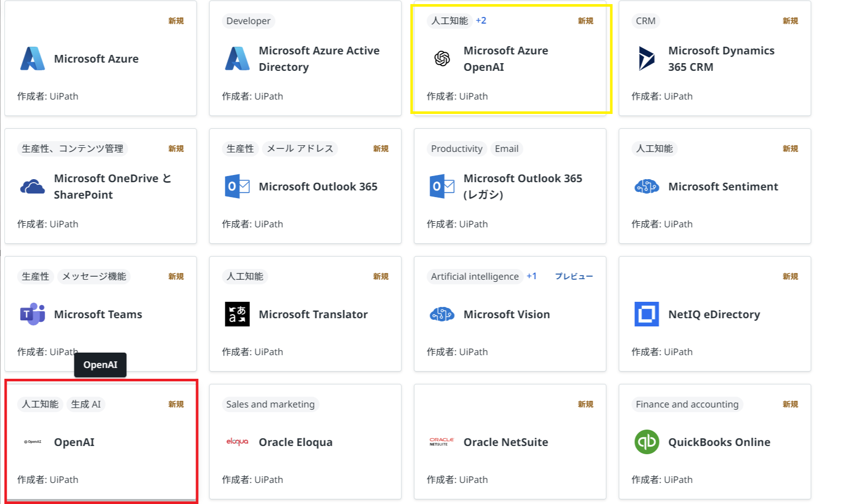This screenshot has width=852, height=504.
Task: Click the Azure OpenAI swirl logo
Action: pos(442,59)
